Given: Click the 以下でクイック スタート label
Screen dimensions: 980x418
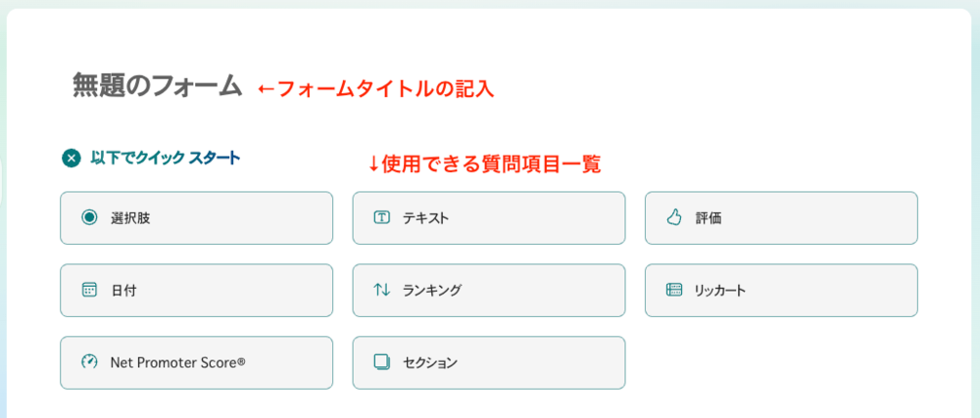Looking at the screenshot, I should tap(165, 158).
